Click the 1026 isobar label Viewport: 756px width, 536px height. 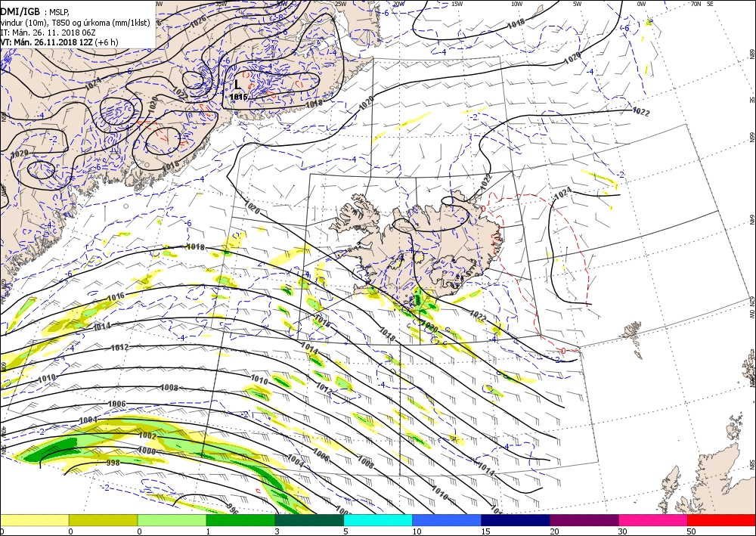tap(198, 20)
